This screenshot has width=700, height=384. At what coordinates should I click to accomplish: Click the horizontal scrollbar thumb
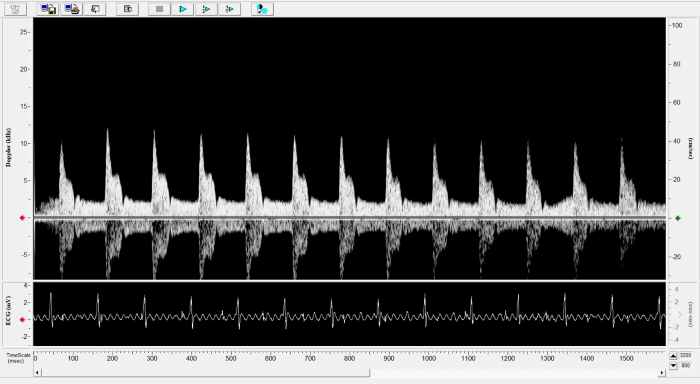point(206,372)
